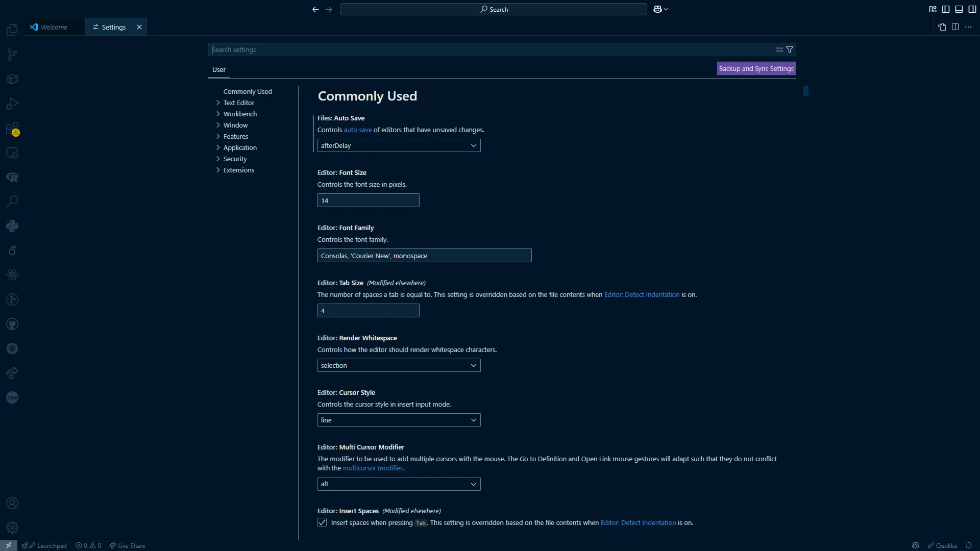Open the Source Control view
The height and width of the screenshot is (551, 980).
click(11, 54)
